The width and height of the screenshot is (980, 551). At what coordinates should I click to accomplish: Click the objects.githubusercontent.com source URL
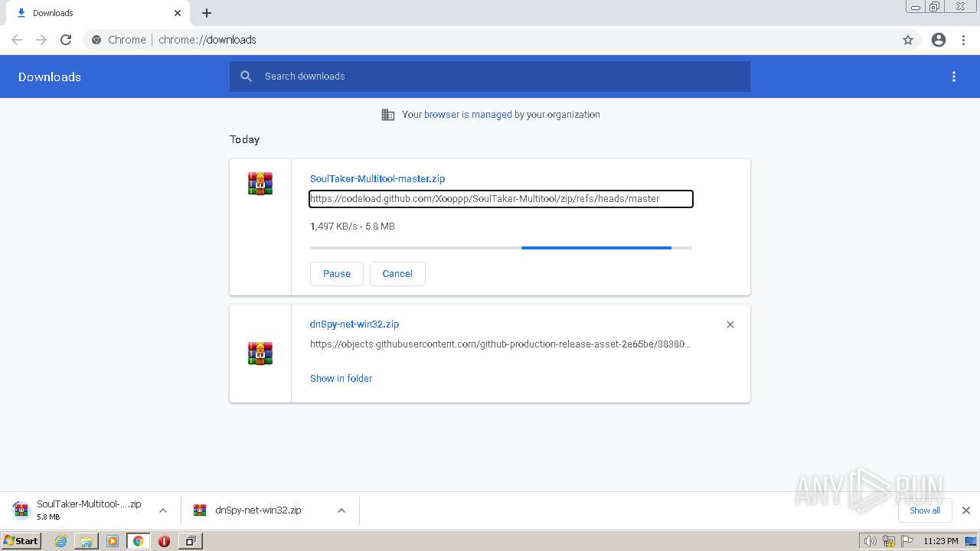501,344
